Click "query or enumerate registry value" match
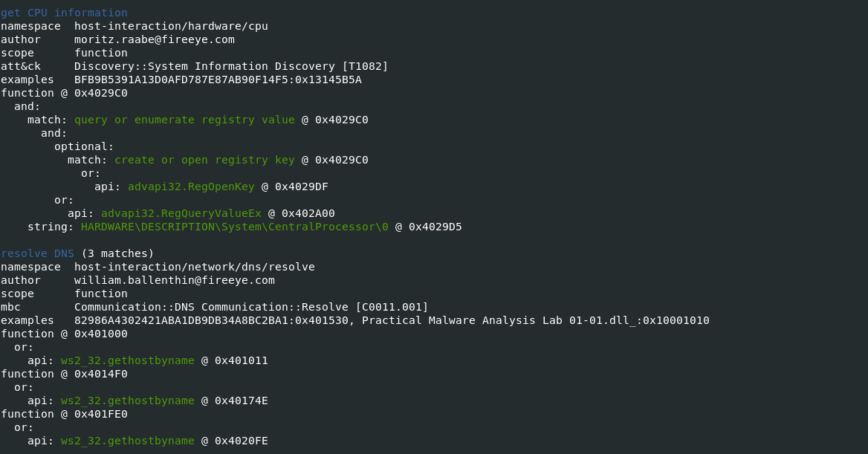Viewport: 868px width, 454px height. pyautogui.click(x=184, y=120)
